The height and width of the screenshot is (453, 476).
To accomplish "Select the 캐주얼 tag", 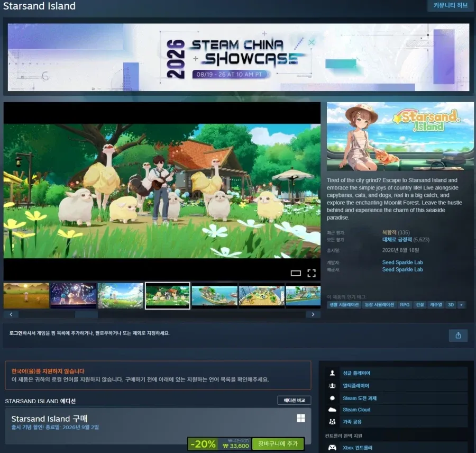I will pos(436,305).
